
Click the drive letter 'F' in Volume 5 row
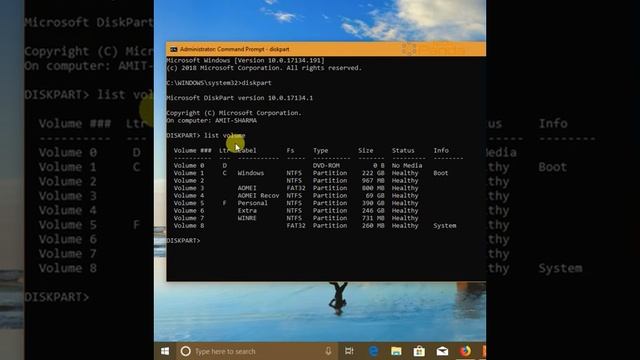[224, 203]
